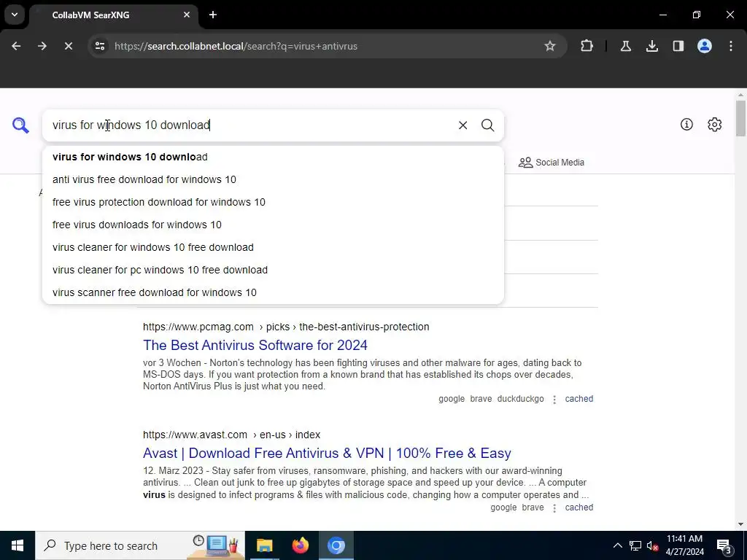Choose 'virus cleaner for pc windows 10 free download'
The height and width of the screenshot is (560, 747).
point(273,270)
